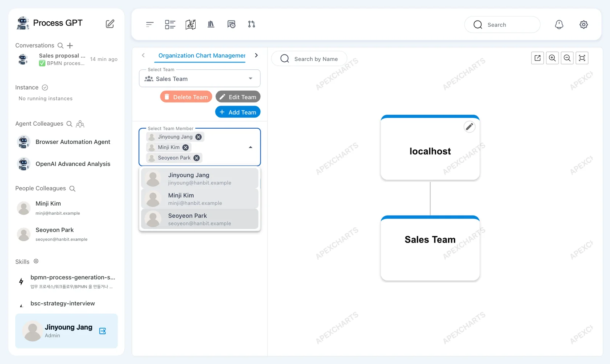
Task: Open notifications bell
Action: [559, 25]
